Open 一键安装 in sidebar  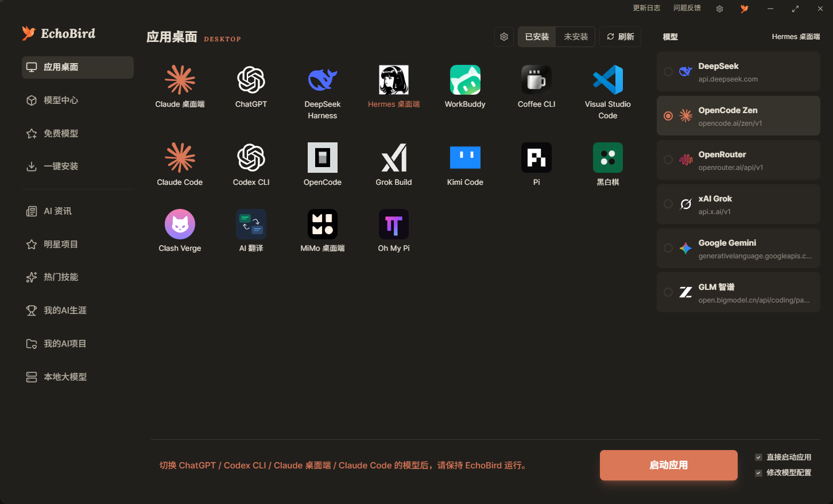(x=78, y=166)
